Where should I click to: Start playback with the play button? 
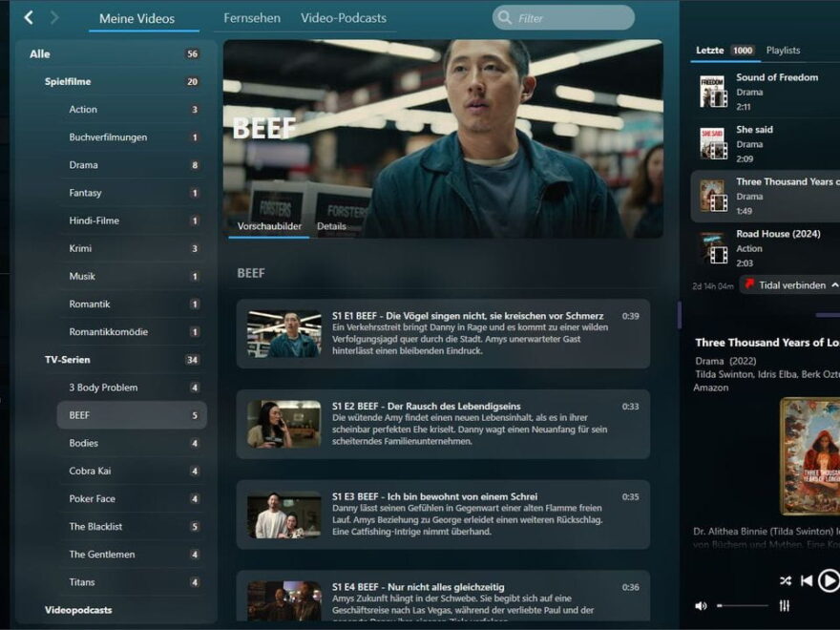(x=829, y=580)
